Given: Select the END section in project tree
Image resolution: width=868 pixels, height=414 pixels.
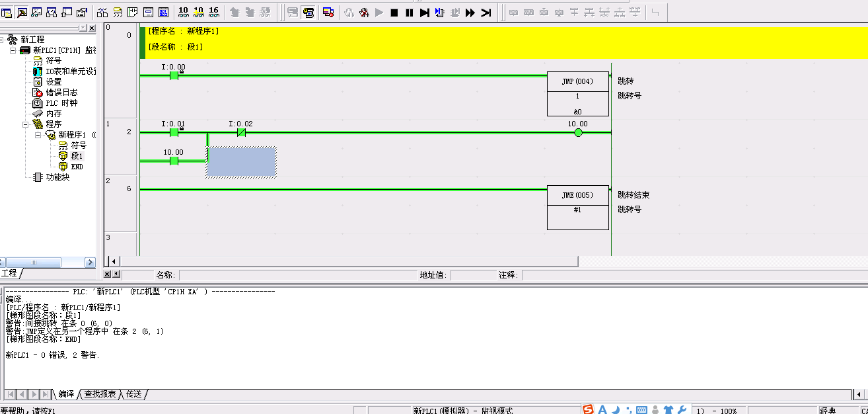Looking at the screenshot, I should point(77,167).
